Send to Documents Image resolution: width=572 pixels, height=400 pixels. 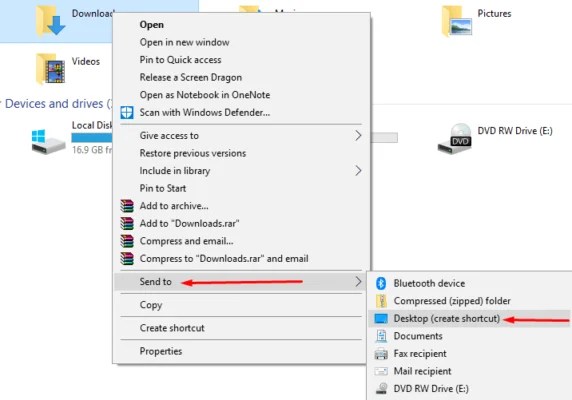470,336
